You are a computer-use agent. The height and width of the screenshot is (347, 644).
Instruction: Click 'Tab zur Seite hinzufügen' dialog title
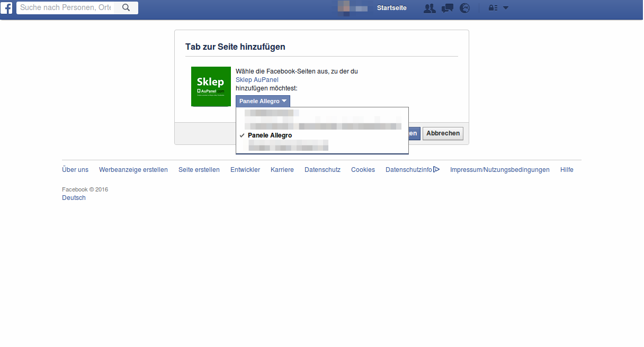[235, 47]
